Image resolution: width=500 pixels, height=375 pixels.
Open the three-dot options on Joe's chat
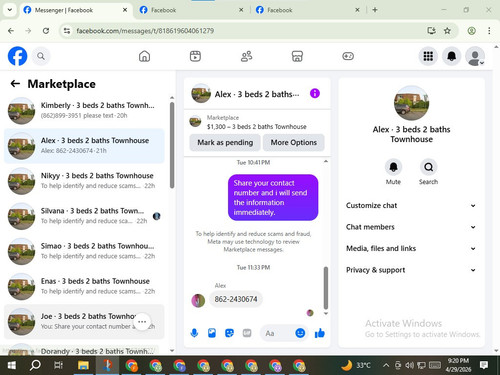click(x=142, y=322)
